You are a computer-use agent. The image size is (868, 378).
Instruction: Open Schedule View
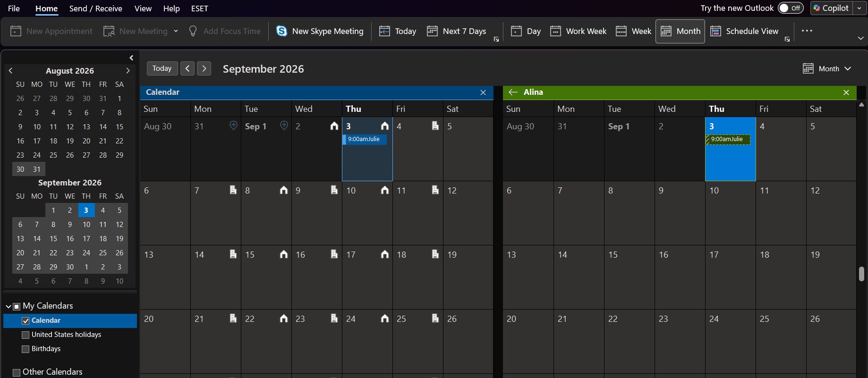[745, 31]
